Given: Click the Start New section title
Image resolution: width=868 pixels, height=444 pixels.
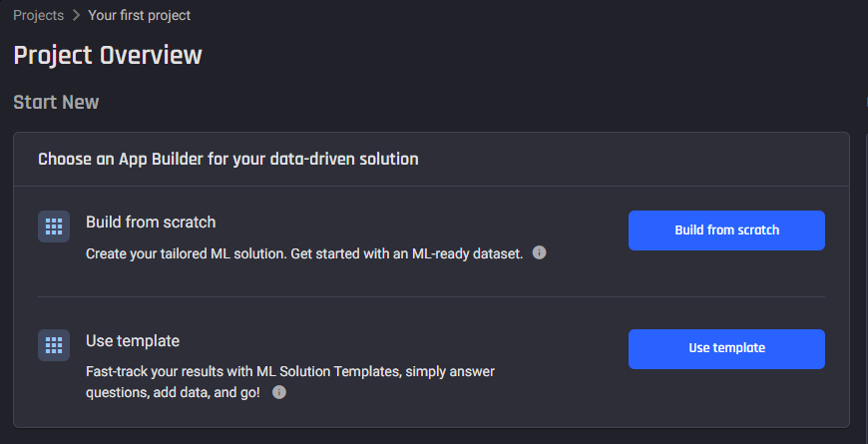Looking at the screenshot, I should (56, 103).
